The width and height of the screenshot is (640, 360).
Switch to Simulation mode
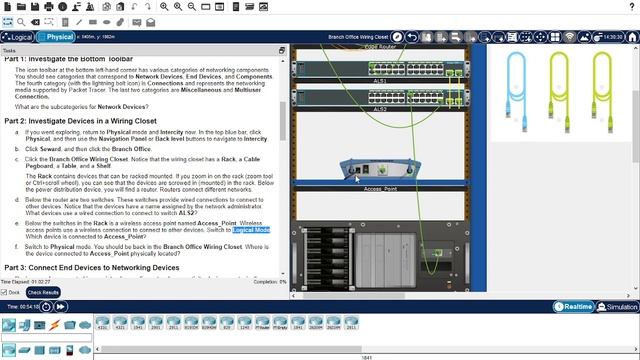[x=617, y=307]
